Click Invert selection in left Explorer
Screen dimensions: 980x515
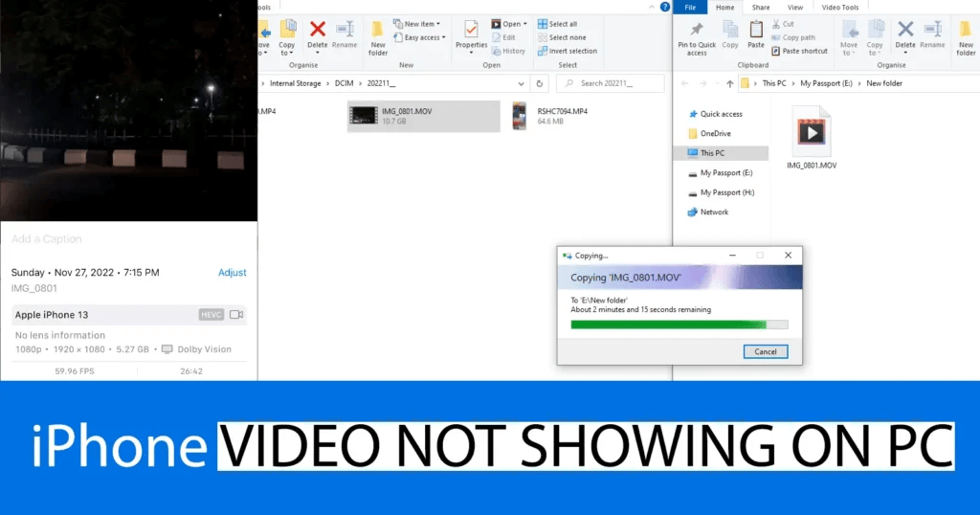click(567, 52)
